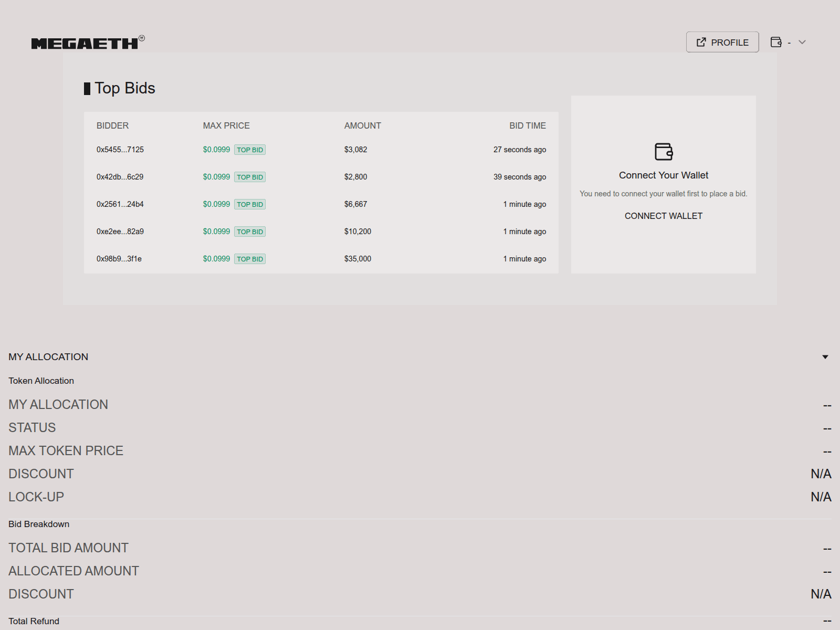Image resolution: width=840 pixels, height=630 pixels.
Task: Click the large wallet icon above Connect Your Wallet
Action: click(664, 152)
